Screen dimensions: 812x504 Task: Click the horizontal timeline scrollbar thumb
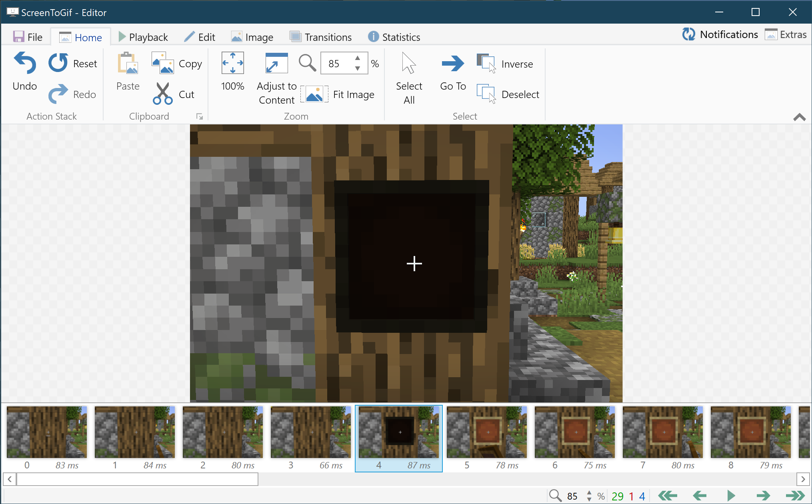pyautogui.click(x=137, y=479)
